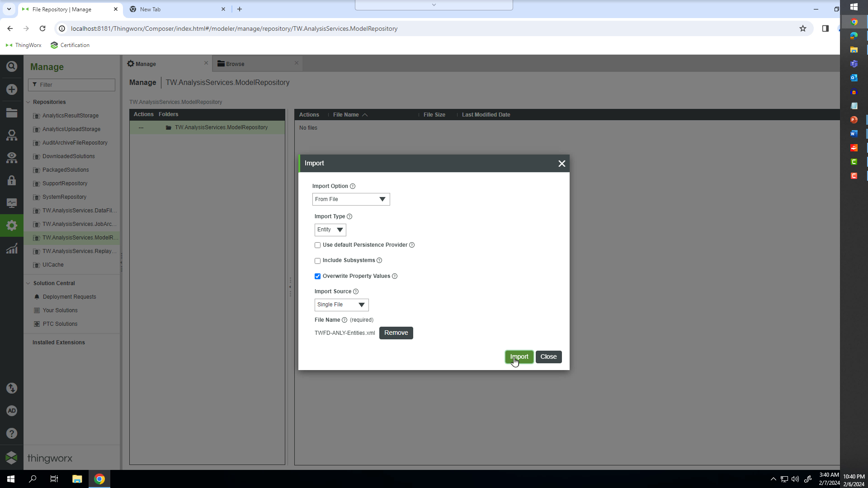Enable Use default Persistence Provider
The width and height of the screenshot is (868, 488).
[x=318, y=245]
